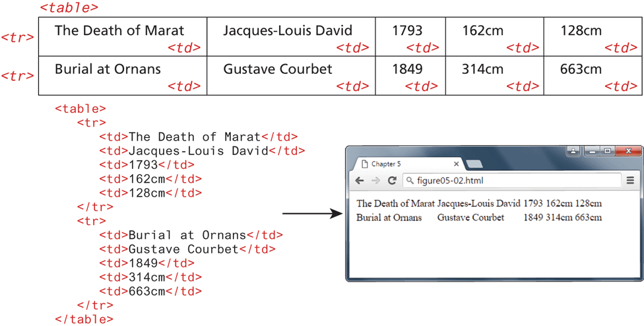Click the Chrome user profile icon

click(573, 151)
